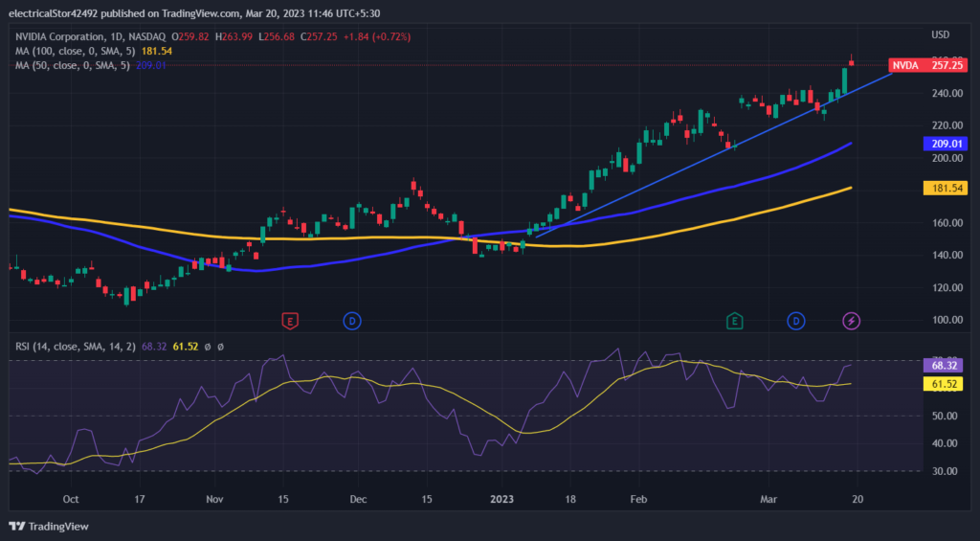Viewport: 980px width, 541px height.
Task: Click the Feb date axis label
Action: (638, 499)
